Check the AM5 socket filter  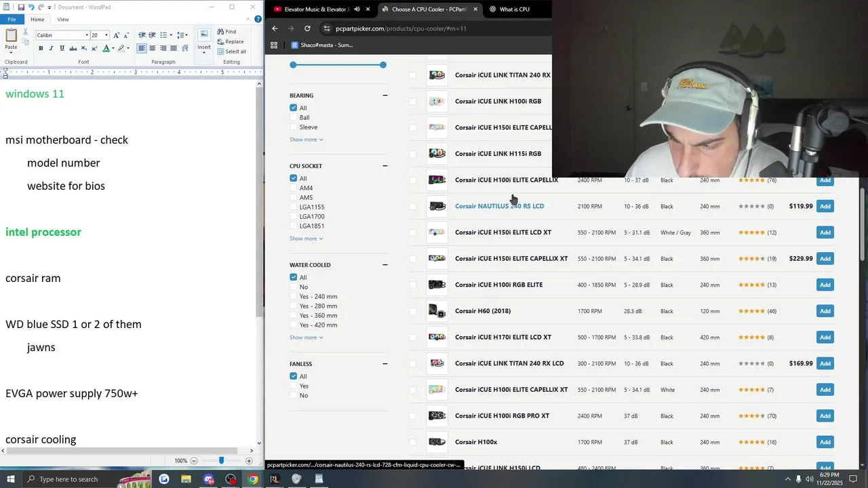pos(294,197)
